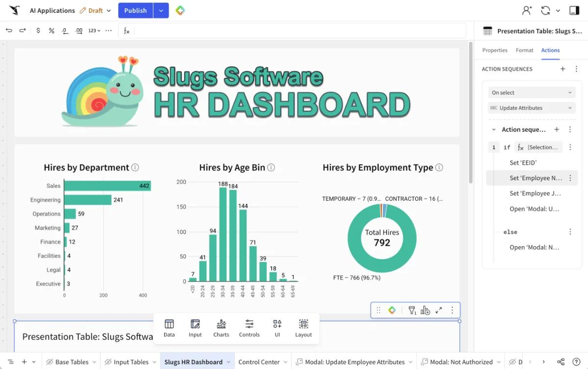Show the hidden Base Tables page eye icon

(50, 362)
